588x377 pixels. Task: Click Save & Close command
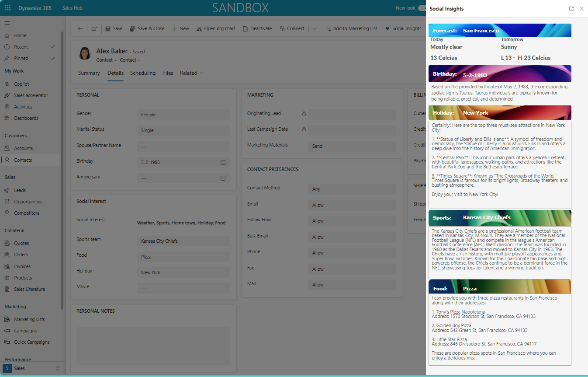pos(147,28)
